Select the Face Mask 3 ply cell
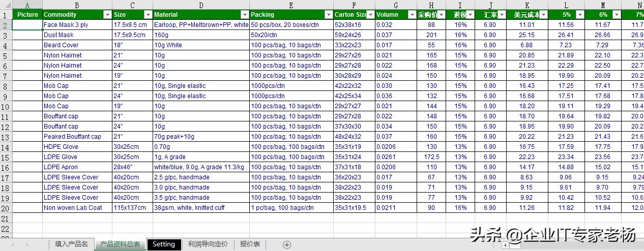Image resolution: width=644 pixels, height=251 pixels. coord(77,25)
